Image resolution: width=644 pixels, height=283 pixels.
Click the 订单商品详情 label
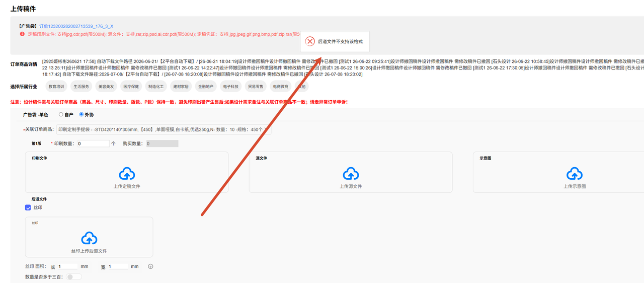[24, 64]
